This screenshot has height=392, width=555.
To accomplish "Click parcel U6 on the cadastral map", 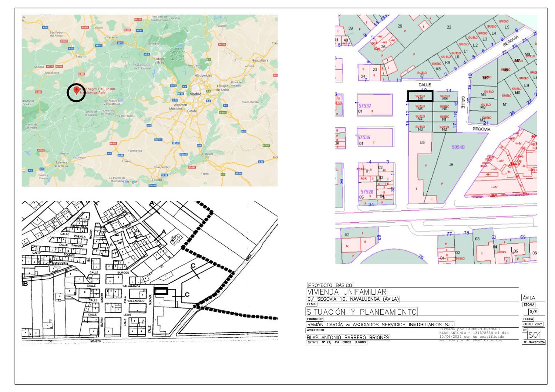I will point(451,165).
